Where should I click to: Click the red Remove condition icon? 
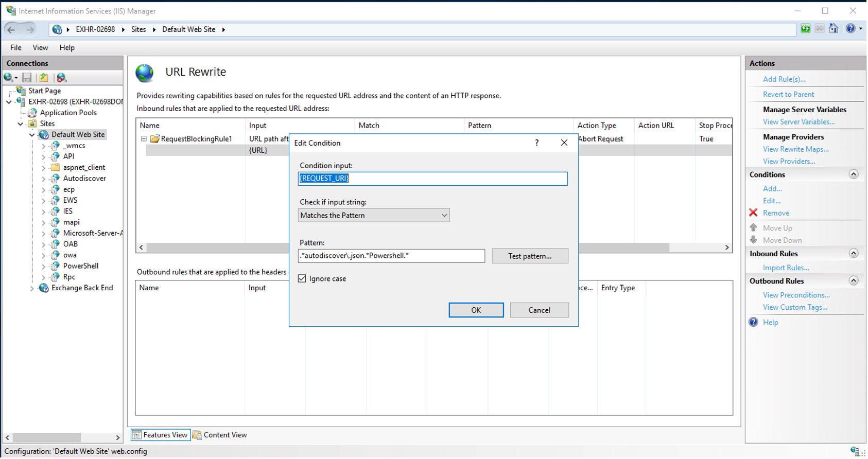pyautogui.click(x=754, y=213)
